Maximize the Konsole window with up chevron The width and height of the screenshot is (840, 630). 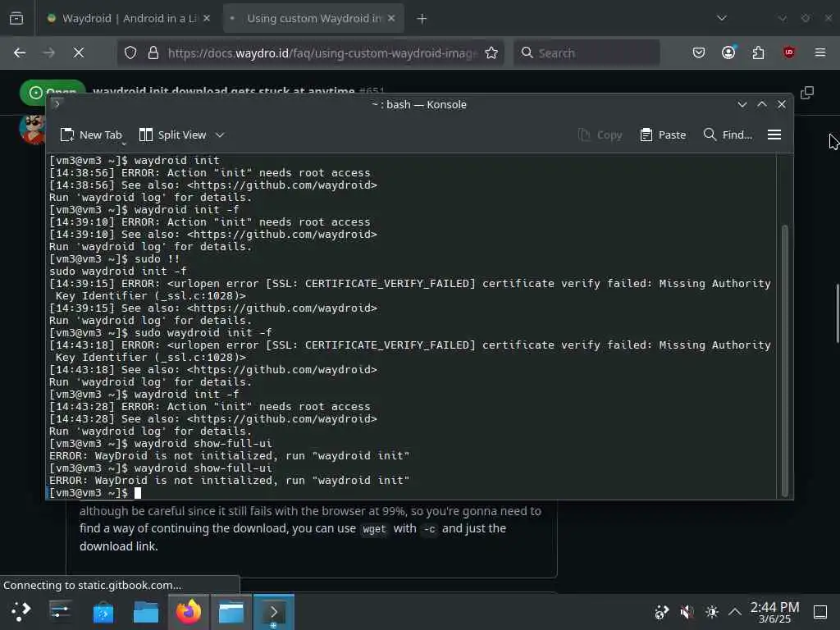tap(762, 104)
